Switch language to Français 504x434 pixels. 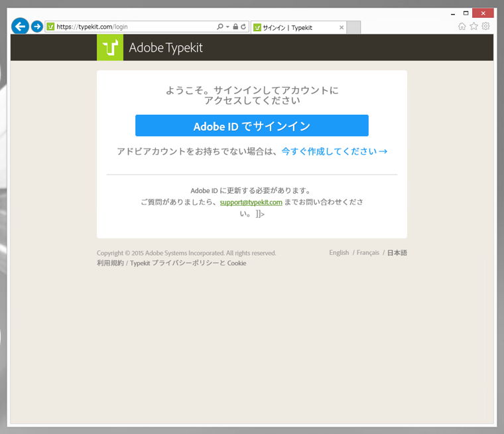(x=367, y=253)
